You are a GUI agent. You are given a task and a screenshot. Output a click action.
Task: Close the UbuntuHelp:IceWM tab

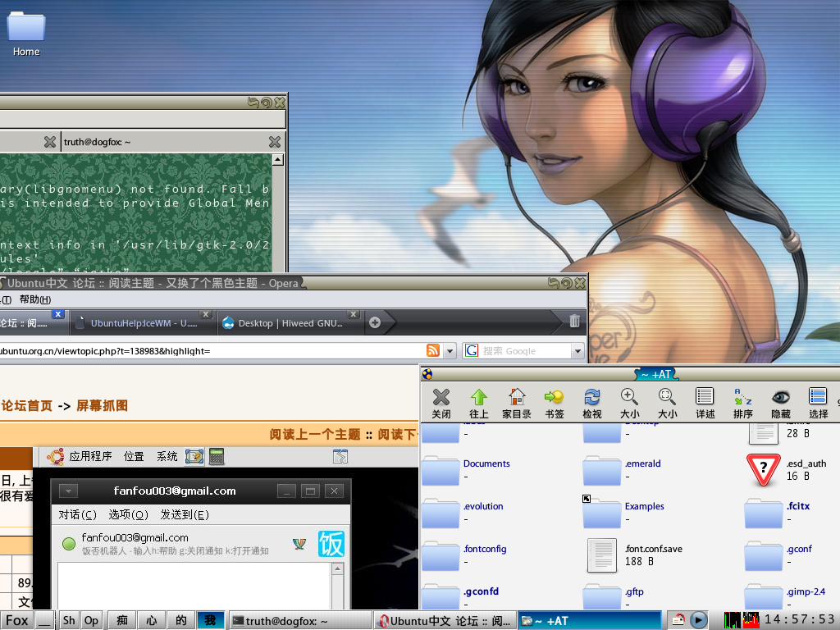click(206, 314)
